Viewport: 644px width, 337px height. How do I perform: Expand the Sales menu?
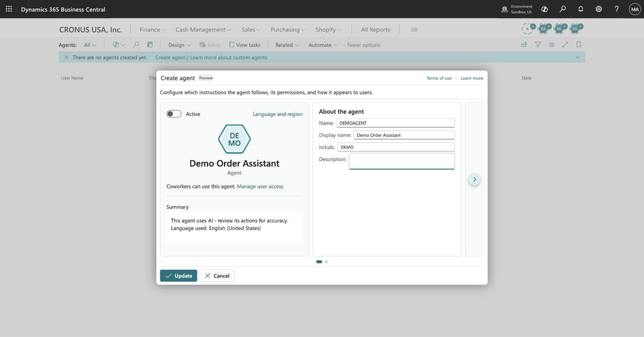[x=252, y=30]
